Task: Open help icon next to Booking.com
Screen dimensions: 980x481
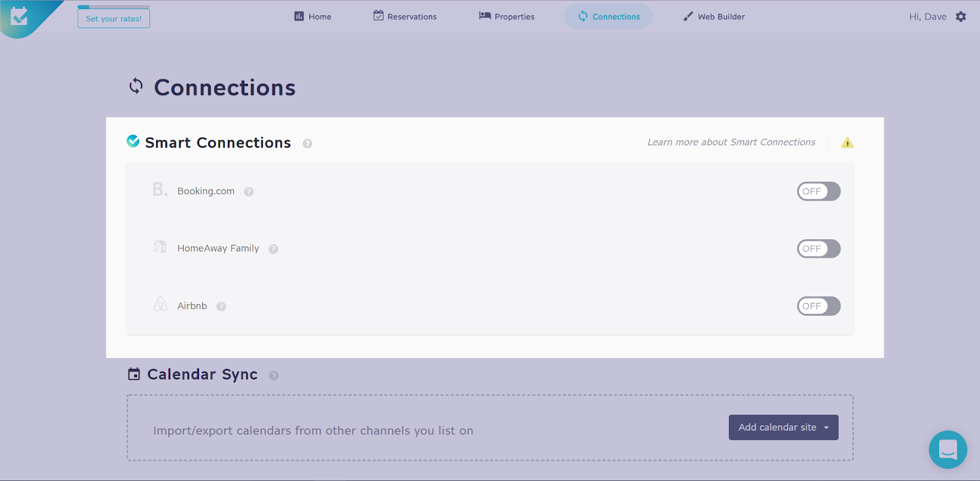Action: 249,192
